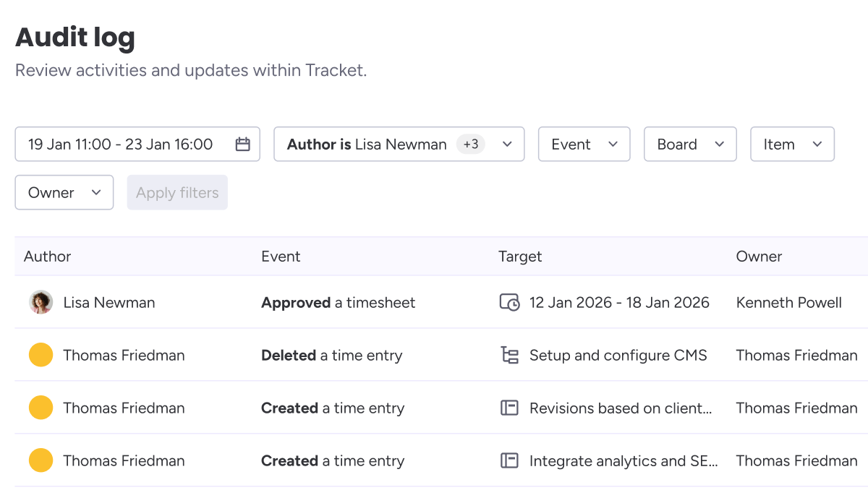Screen dimensions: 868x498
Task: Click the board icon next to Integrate analytics
Action: [511, 460]
